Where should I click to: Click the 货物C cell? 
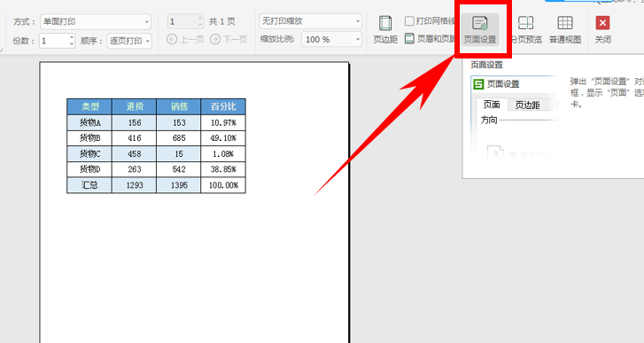coord(89,153)
